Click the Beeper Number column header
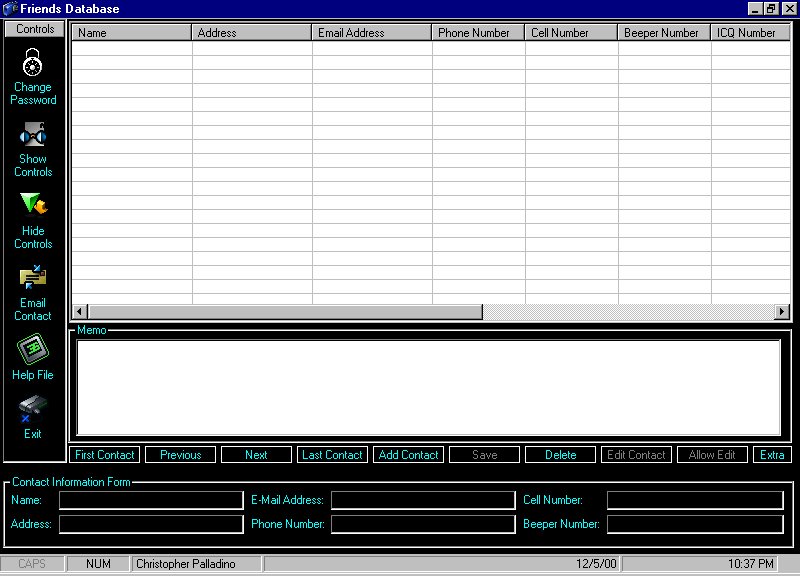Image resolution: width=800 pixels, height=576 pixels. coord(664,33)
